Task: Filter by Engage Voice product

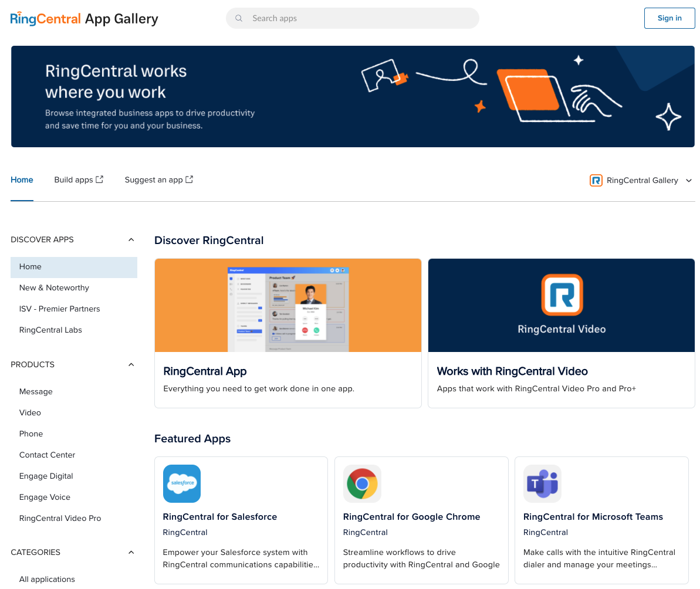Action: pyautogui.click(x=45, y=497)
